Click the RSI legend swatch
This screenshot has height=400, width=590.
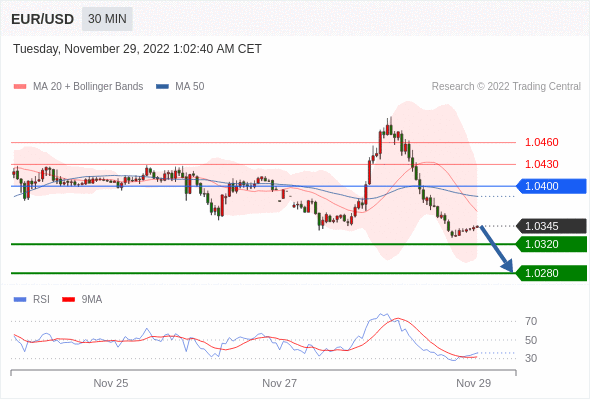click(x=20, y=300)
